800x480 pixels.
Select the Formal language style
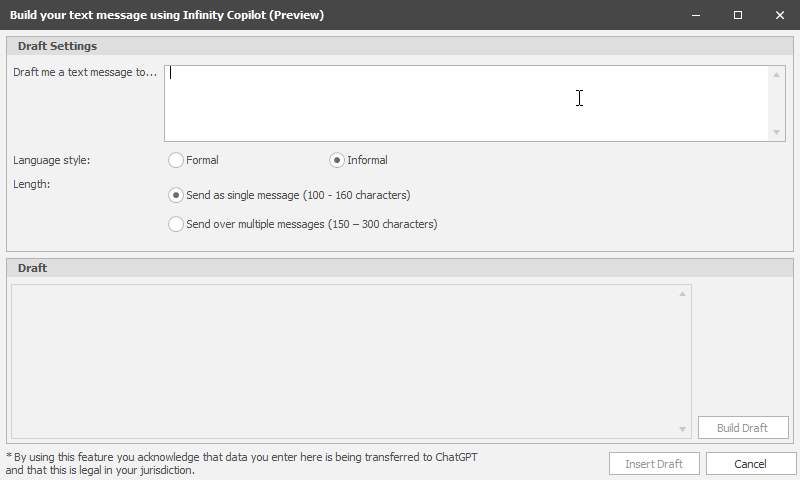pyautogui.click(x=177, y=160)
